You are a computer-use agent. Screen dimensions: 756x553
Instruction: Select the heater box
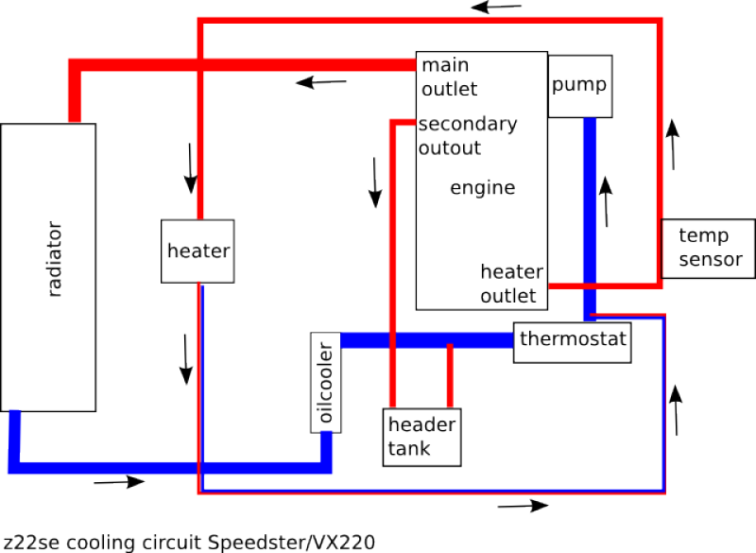click(198, 251)
